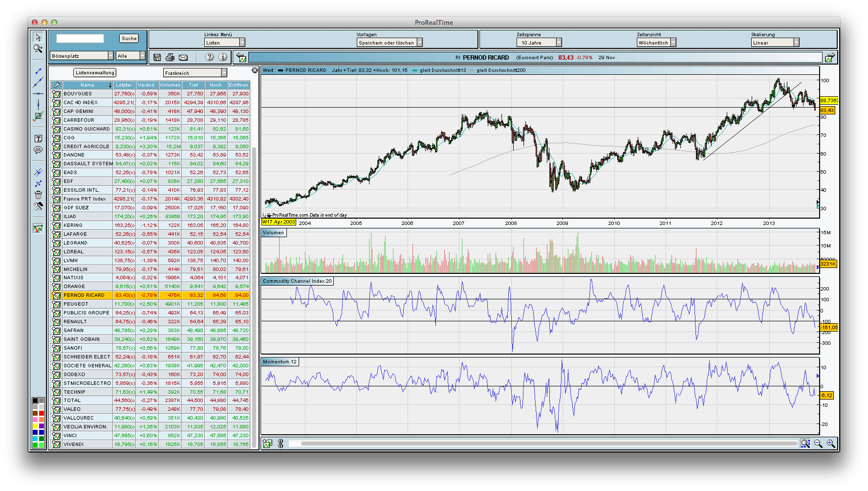Open help with question mark icon
868x491 pixels.
pos(210,57)
